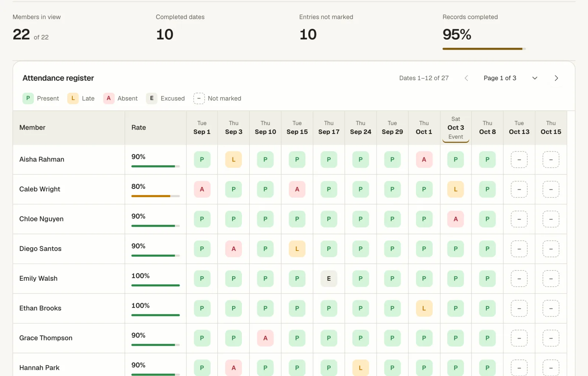The width and height of the screenshot is (588, 376).
Task: Mark Chloe Nguyen's unmarked Oct 13 entry
Action: tap(519, 219)
